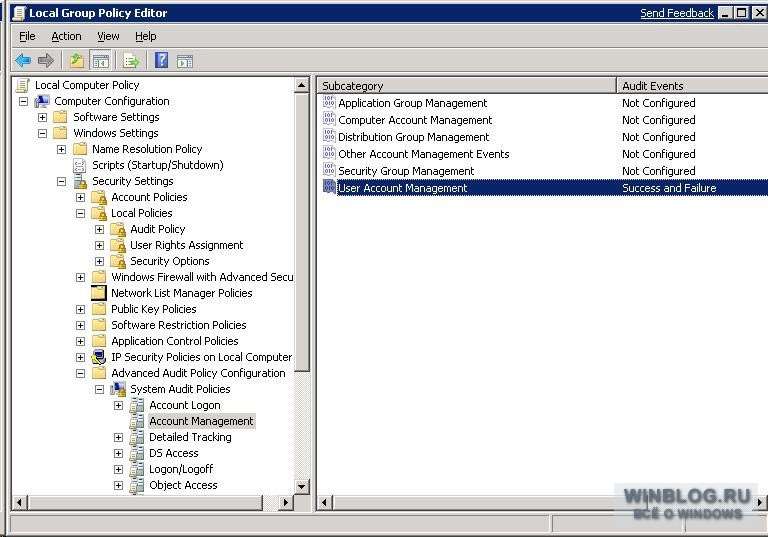This screenshot has height=537, width=768.
Task: Click the Back arrow toolbar icon
Action: pyautogui.click(x=23, y=61)
